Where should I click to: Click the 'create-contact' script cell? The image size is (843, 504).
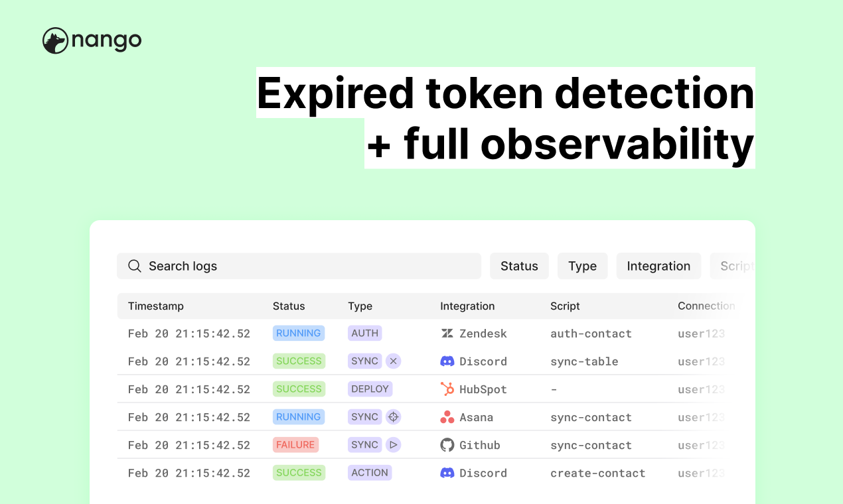(x=598, y=473)
